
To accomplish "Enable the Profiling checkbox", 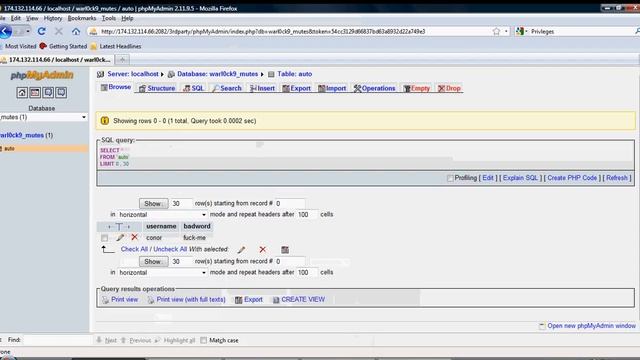I will [450, 178].
